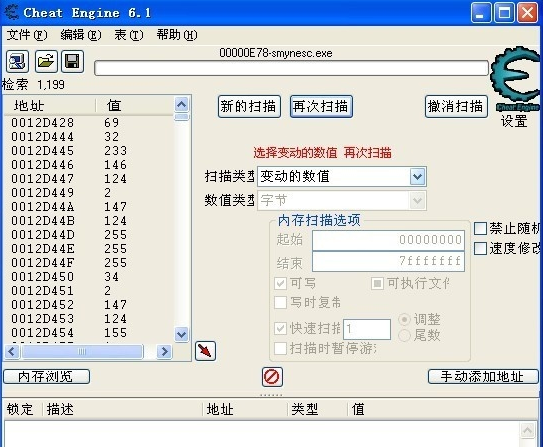Click results horizontal scroll right arrow
543x447 pixels.
coord(164,352)
